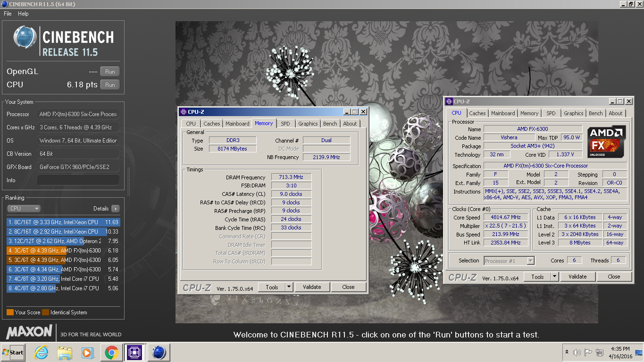The width and height of the screenshot is (644, 362).
Task: Switch to Cinebench taskbar icon
Action: (159, 353)
